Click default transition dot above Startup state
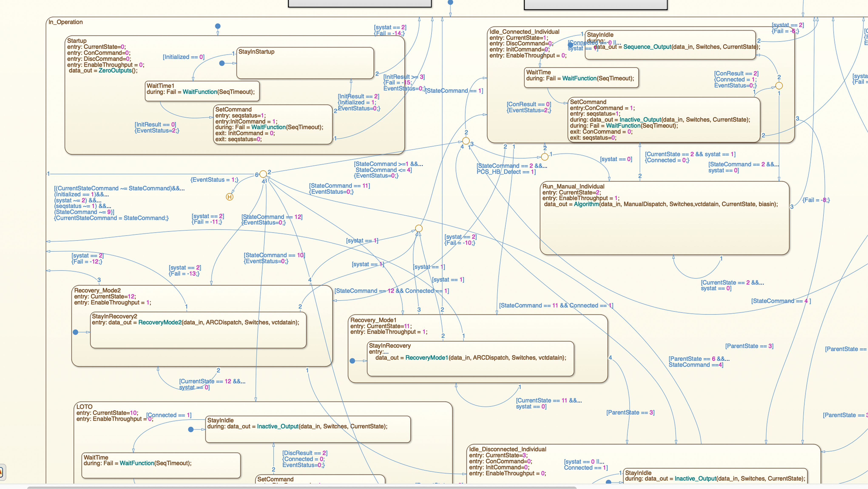 (218, 26)
